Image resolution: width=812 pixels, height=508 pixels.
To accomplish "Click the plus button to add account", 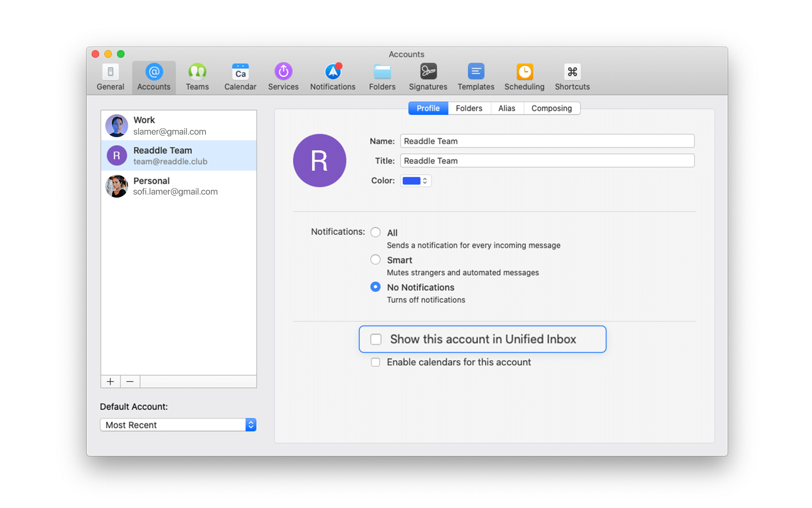I will tap(110, 382).
